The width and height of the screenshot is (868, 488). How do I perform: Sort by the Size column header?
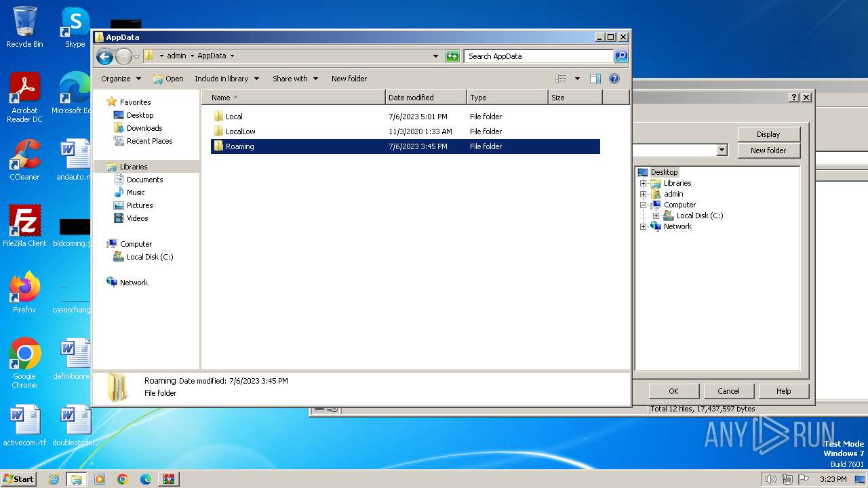click(575, 98)
